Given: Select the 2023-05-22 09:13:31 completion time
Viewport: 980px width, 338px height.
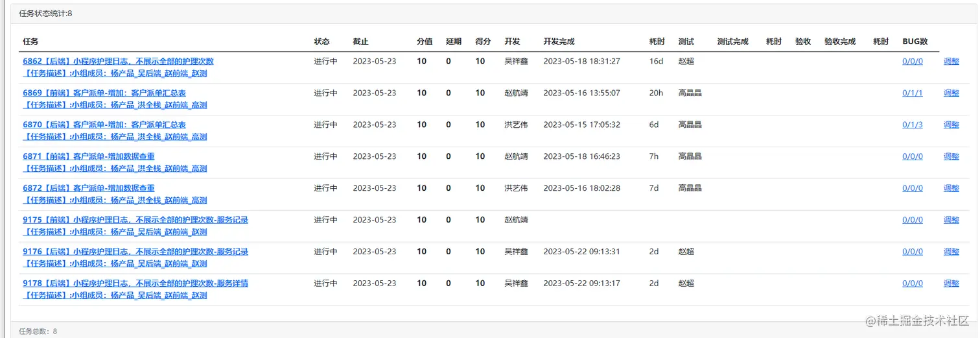Looking at the screenshot, I should [x=581, y=252].
